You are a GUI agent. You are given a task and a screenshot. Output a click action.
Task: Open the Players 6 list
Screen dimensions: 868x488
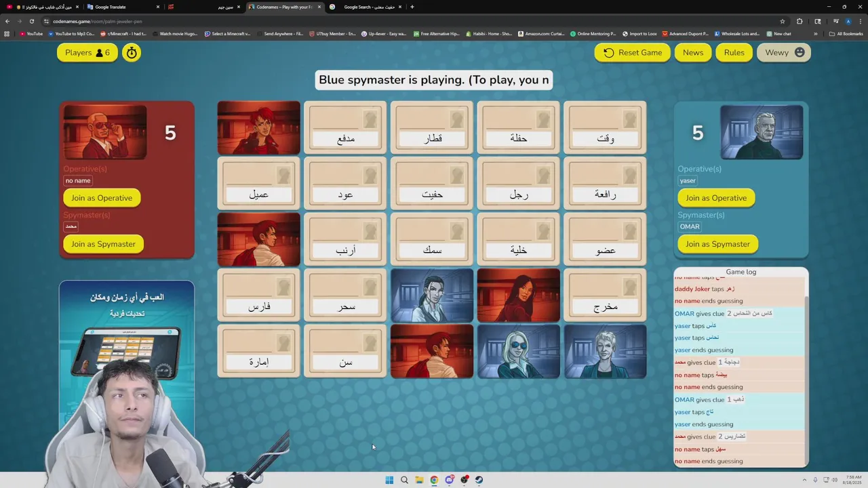(x=87, y=53)
